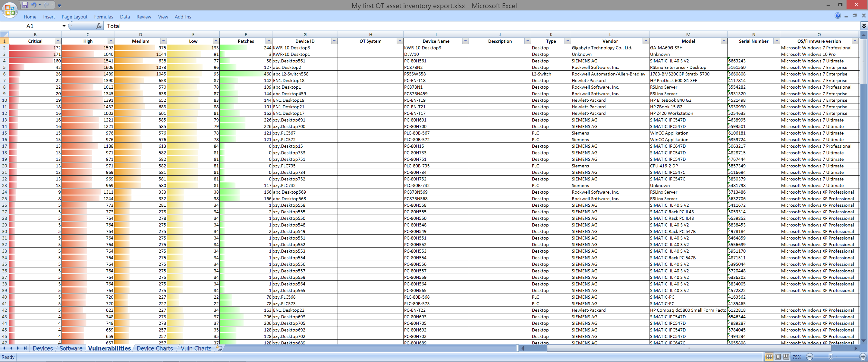
Task: Open the Low column filter
Action: pos(216,41)
